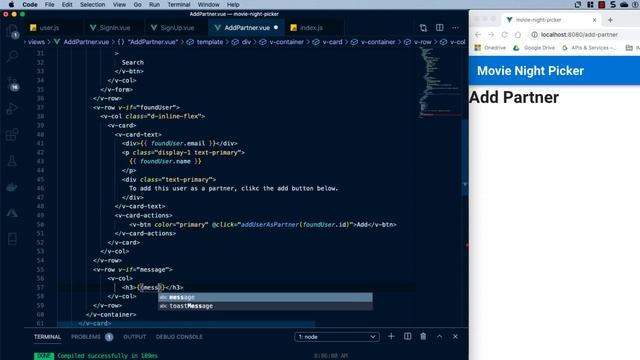Click the triangle icon in activity bar
Image resolution: width=640 pixels, height=360 pixels.
tap(12, 213)
